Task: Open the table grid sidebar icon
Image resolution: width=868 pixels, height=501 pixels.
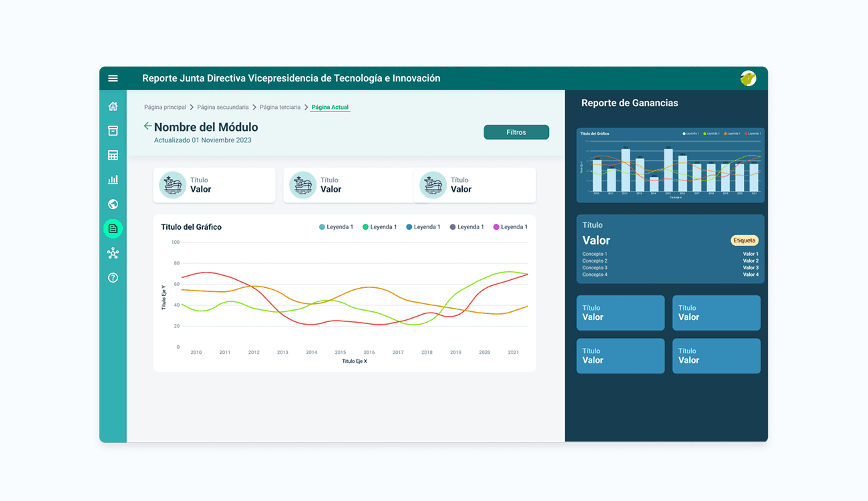Action: pyautogui.click(x=113, y=155)
